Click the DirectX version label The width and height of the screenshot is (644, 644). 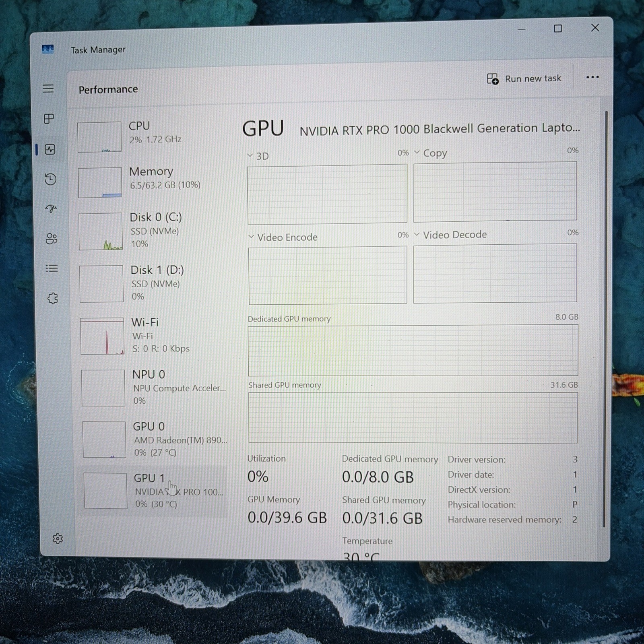click(479, 490)
